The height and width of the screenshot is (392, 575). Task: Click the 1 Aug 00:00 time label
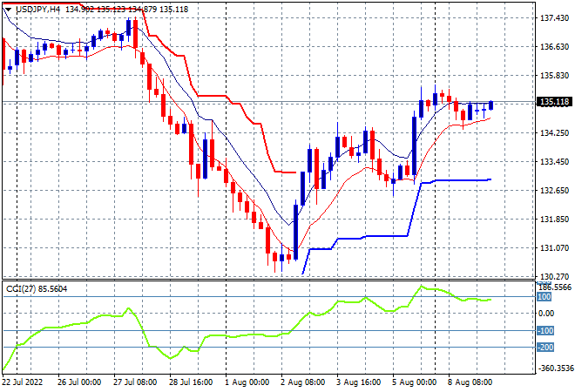coord(247,382)
